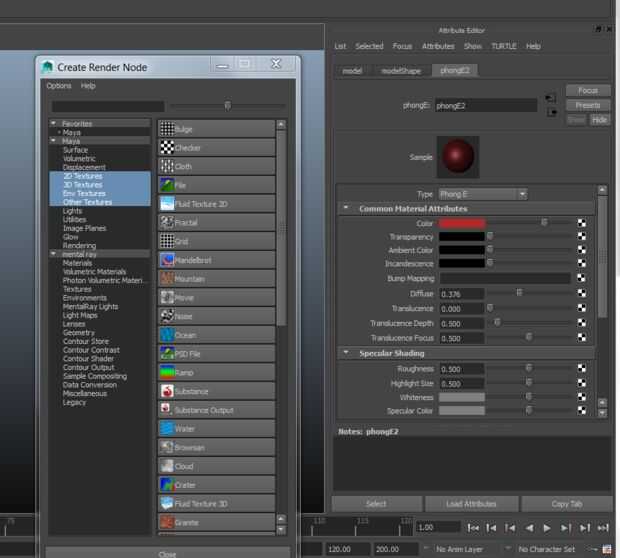Click the map button next to Color
Image resolution: width=620 pixels, height=558 pixels.
click(582, 223)
